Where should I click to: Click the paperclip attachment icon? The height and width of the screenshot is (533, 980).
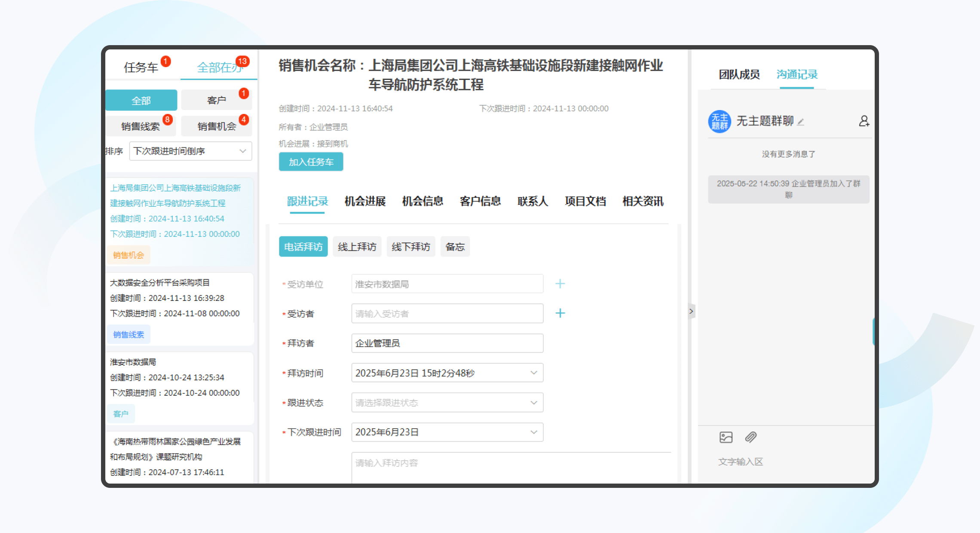751,438
